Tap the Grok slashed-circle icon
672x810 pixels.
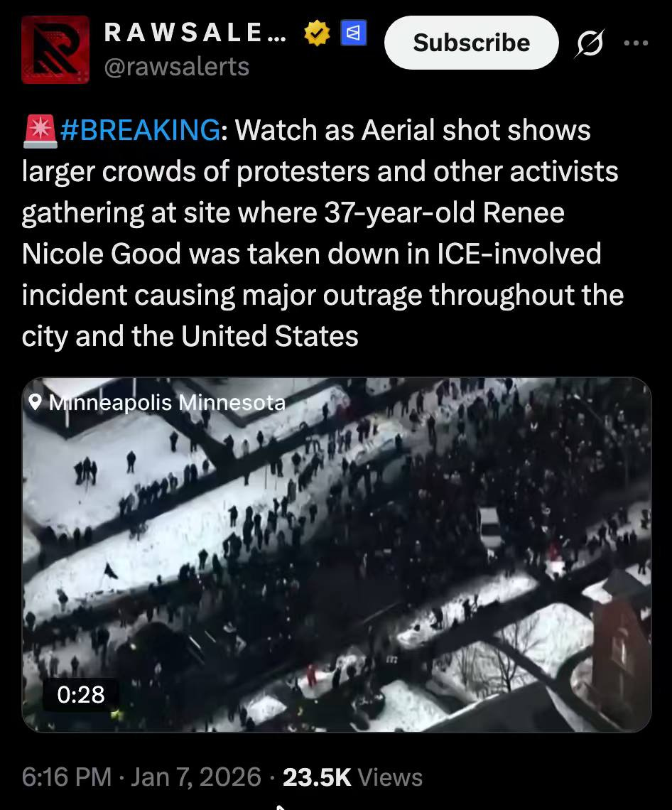point(590,43)
